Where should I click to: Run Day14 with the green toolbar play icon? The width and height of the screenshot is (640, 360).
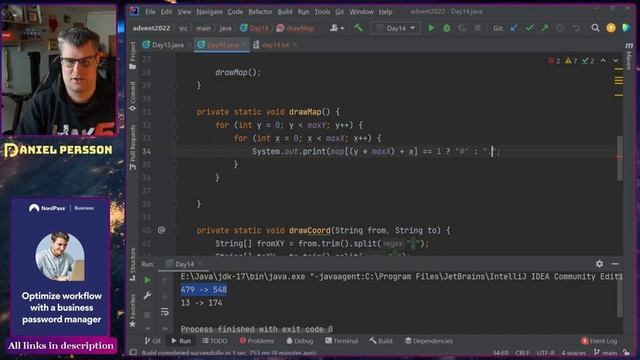(431, 28)
